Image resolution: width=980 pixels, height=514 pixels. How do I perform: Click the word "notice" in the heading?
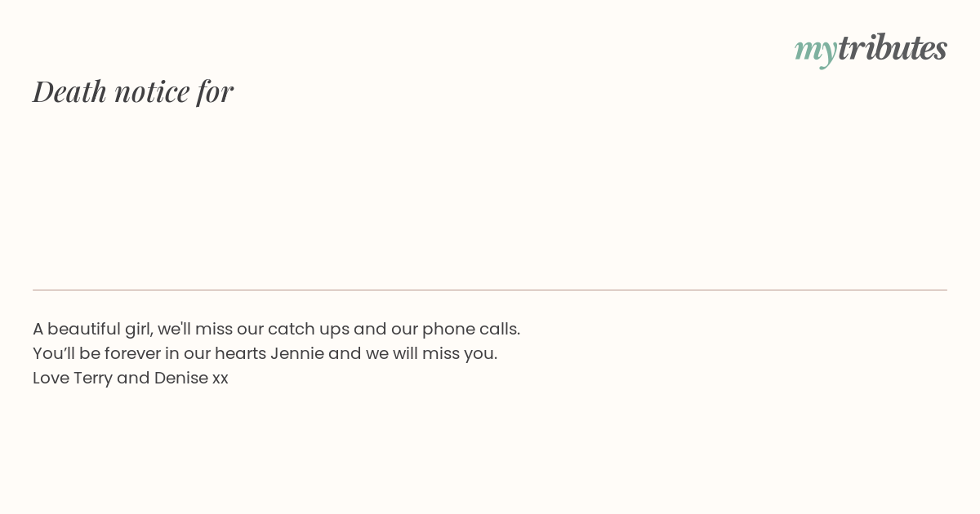point(152,91)
